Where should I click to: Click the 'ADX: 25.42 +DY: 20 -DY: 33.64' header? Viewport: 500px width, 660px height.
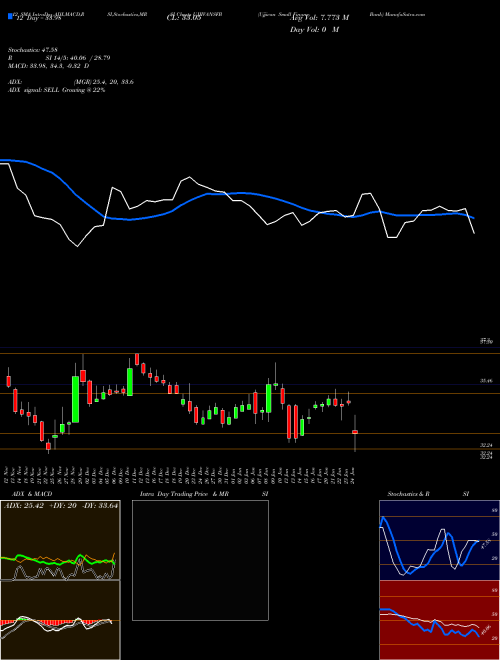(x=61, y=506)
